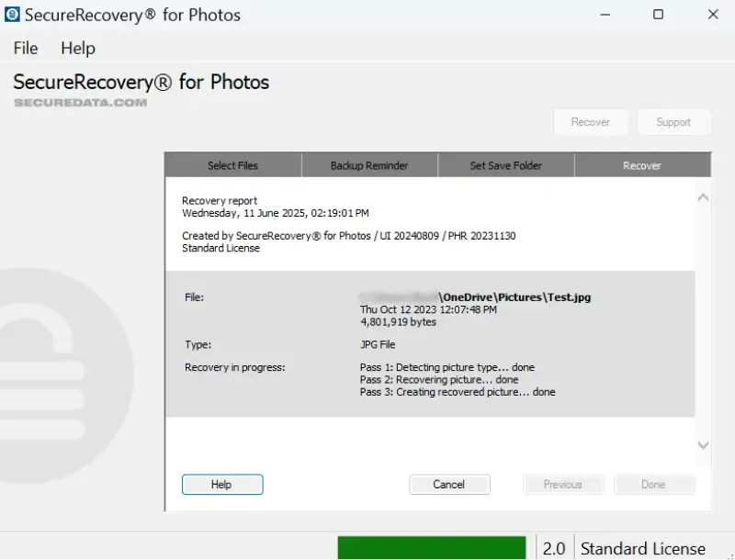Click the Thu Oct 12 2023 file date

(428, 309)
